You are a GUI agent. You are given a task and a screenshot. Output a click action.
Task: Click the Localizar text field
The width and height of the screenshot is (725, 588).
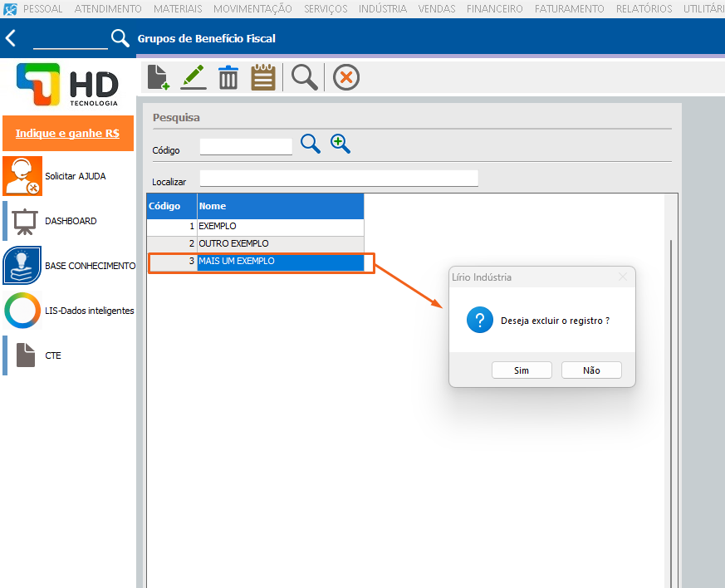click(339, 179)
